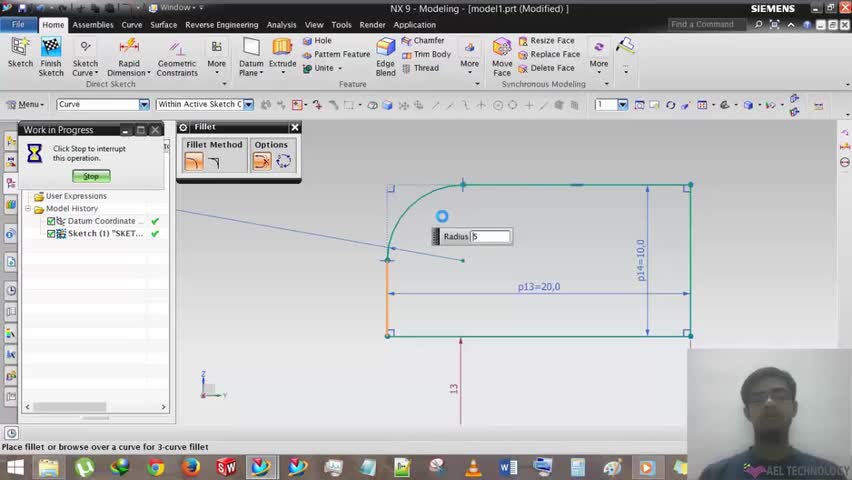This screenshot has height=480, width=852.
Task: Open Within Active Sketch scope dropdown
Action: click(248, 104)
